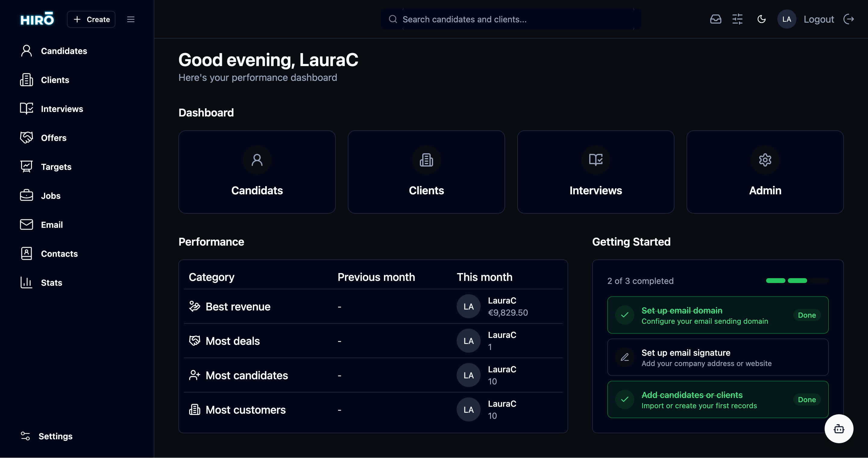The width and height of the screenshot is (868, 458).
Task: Open the Email envelope icon in the sidebar
Action: coord(27,224)
